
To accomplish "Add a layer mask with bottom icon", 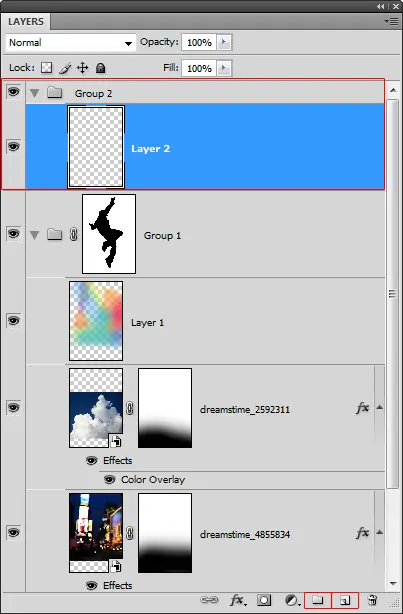I will 264,600.
